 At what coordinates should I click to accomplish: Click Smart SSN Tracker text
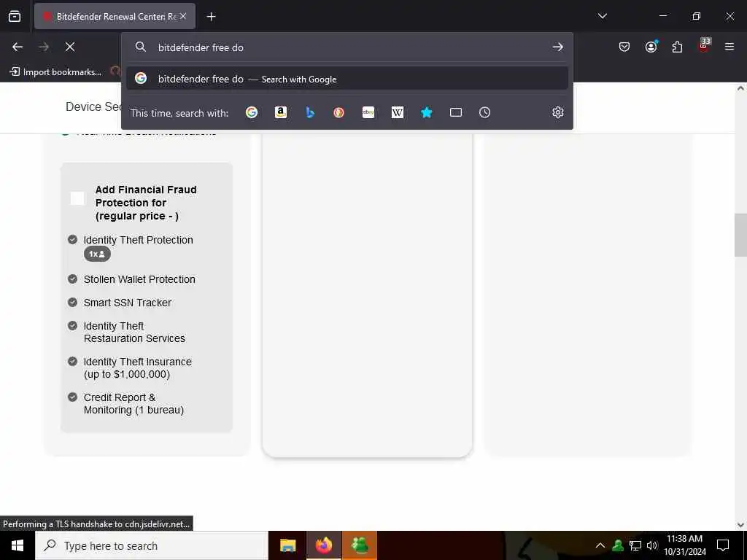click(128, 303)
